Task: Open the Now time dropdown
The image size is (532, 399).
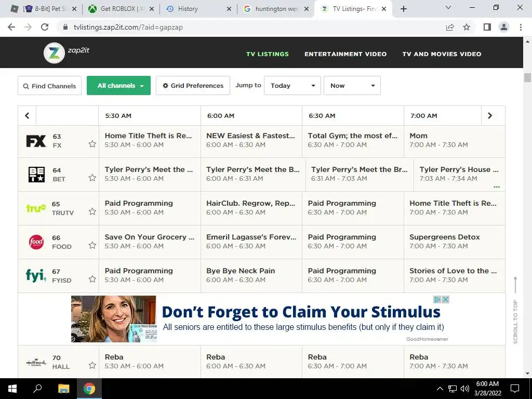Action: point(352,86)
